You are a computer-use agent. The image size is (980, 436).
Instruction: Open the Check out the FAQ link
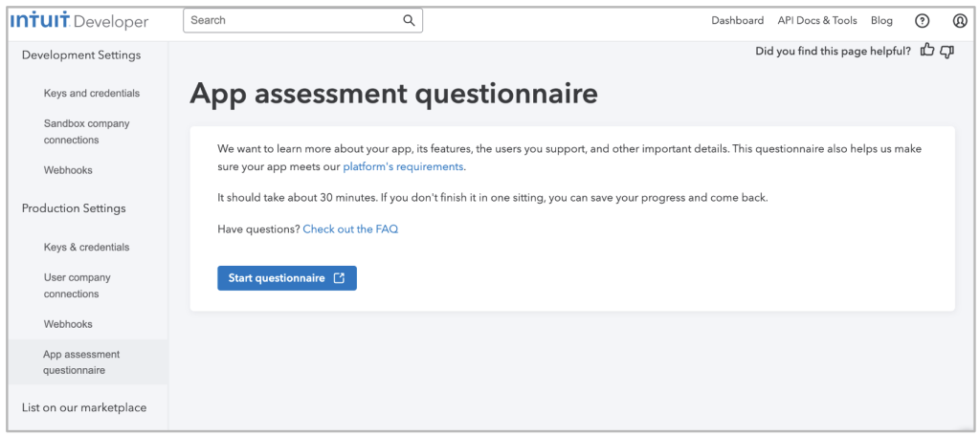[x=350, y=229]
